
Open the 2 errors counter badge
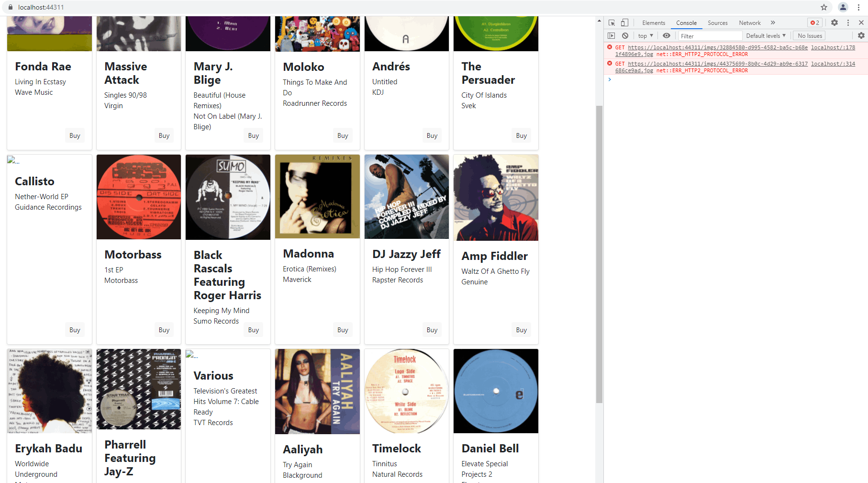(815, 22)
